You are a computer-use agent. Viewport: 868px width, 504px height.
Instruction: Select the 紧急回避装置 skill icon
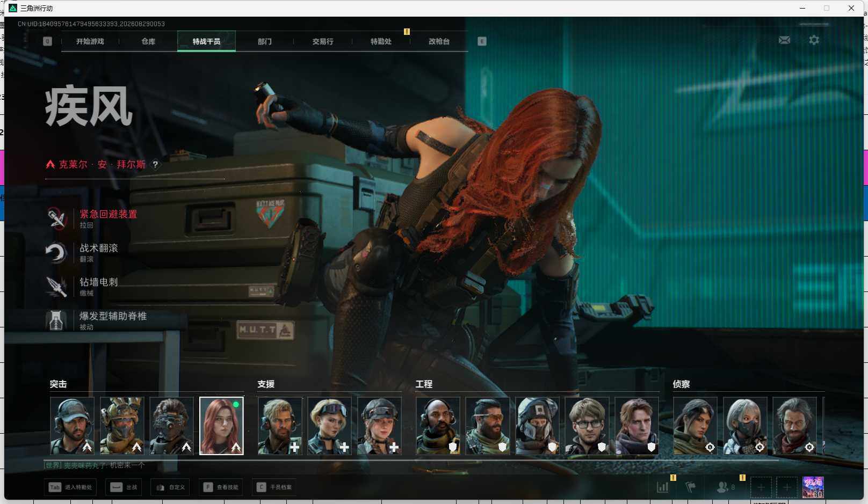pos(56,218)
